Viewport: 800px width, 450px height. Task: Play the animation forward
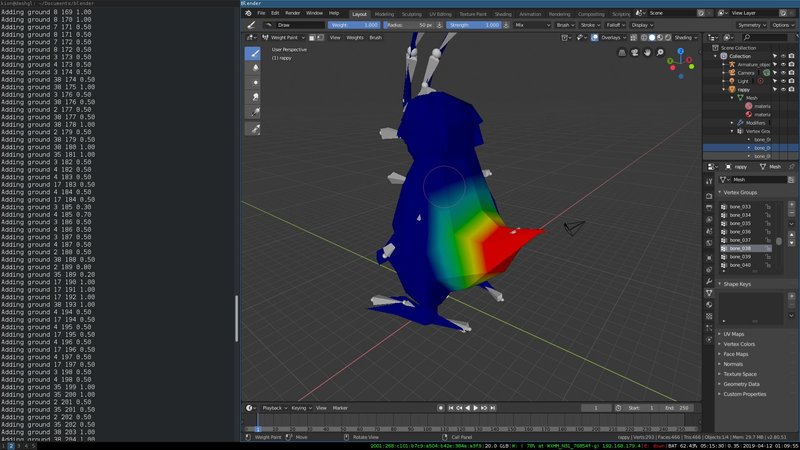[x=476, y=408]
